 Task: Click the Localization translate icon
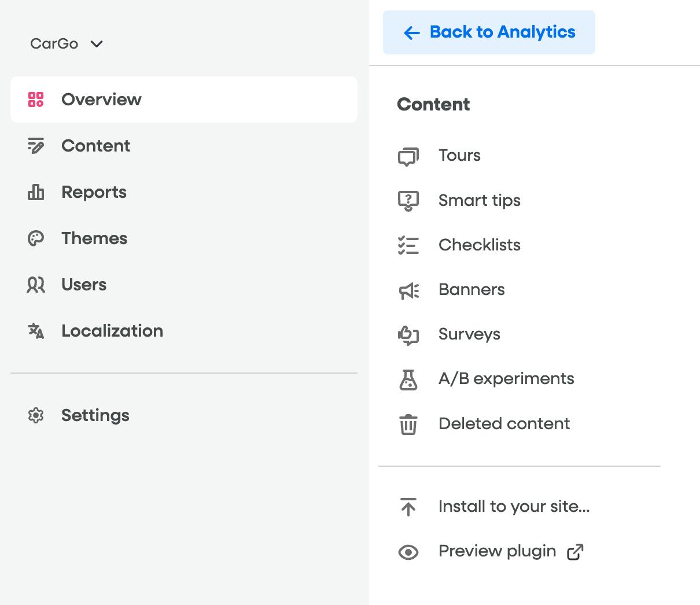click(x=36, y=331)
